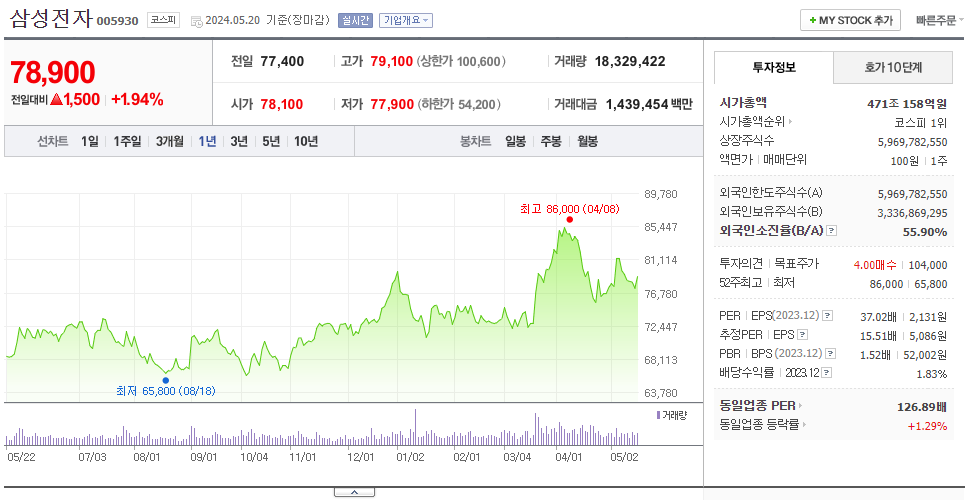Click the +1.29% industry change value

coord(927,425)
